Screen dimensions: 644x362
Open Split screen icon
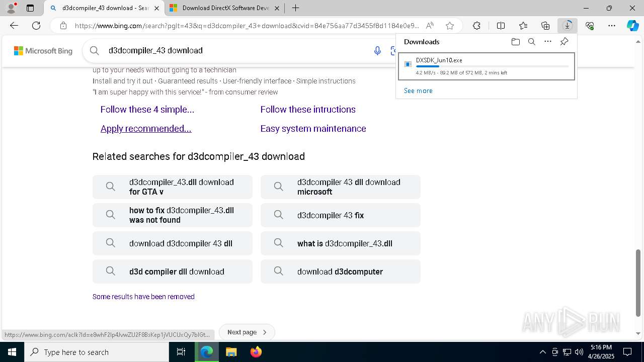(501, 26)
